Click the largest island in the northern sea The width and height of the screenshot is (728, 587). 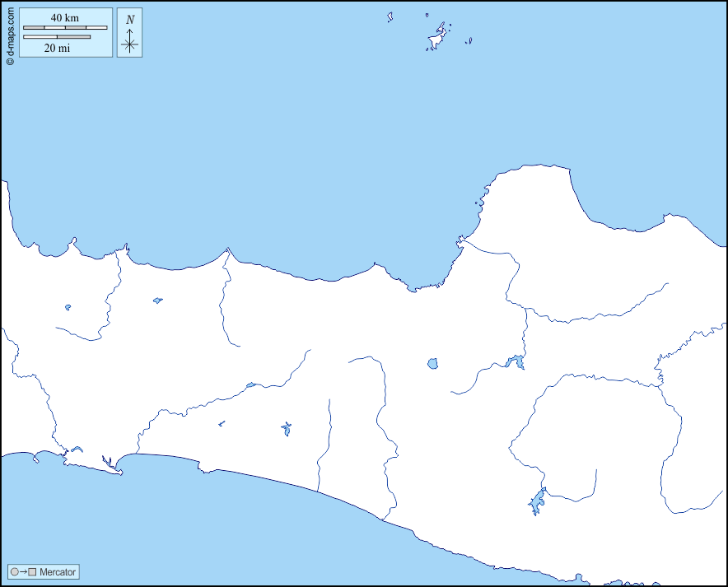coord(436,39)
